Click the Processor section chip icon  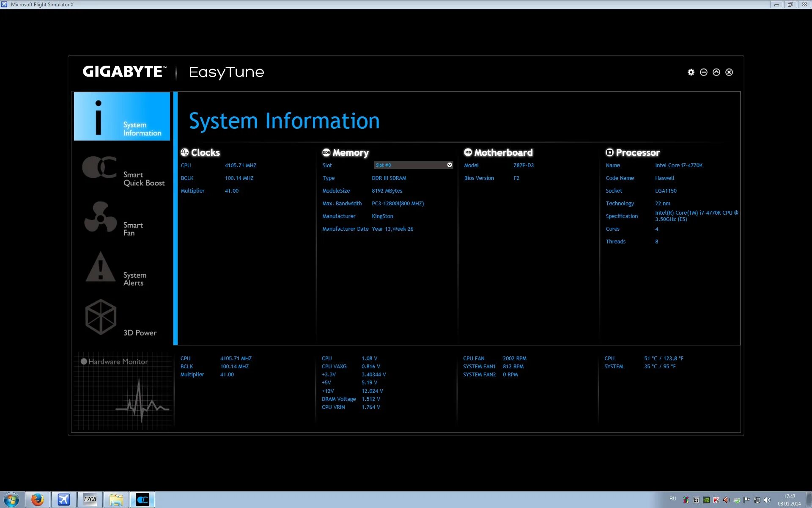point(609,152)
